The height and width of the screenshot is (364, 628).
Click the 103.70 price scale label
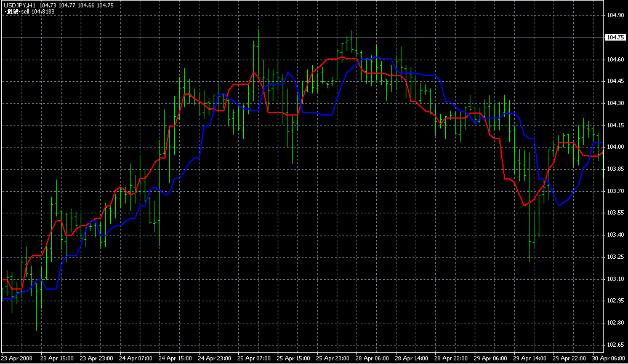point(615,192)
